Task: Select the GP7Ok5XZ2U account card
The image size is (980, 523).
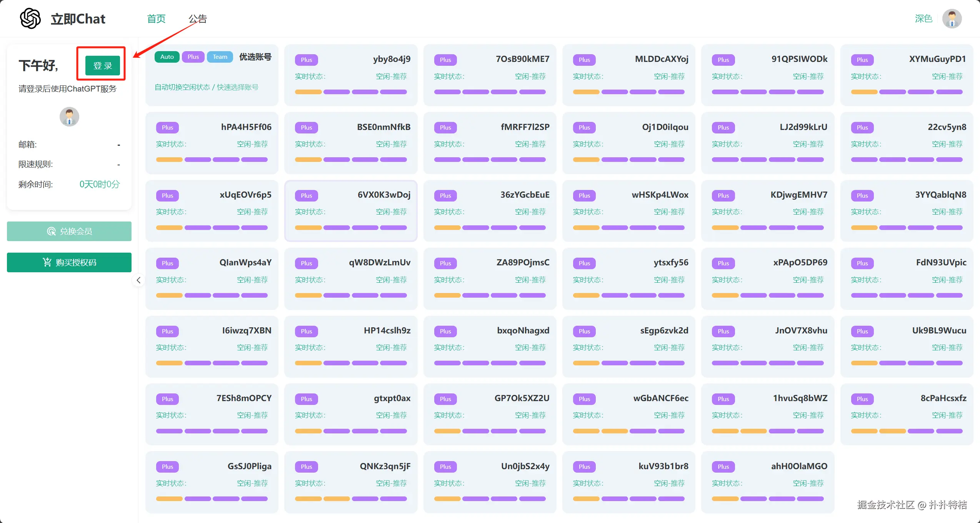Action: (x=489, y=413)
